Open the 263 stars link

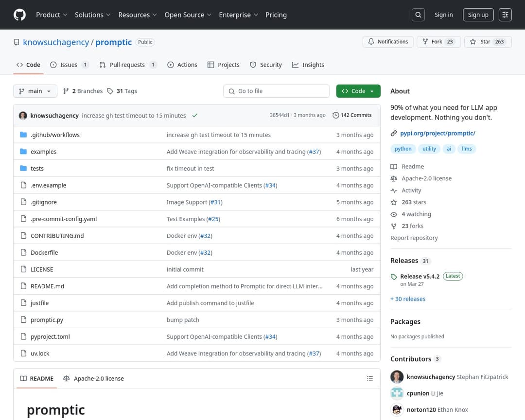tap(414, 202)
